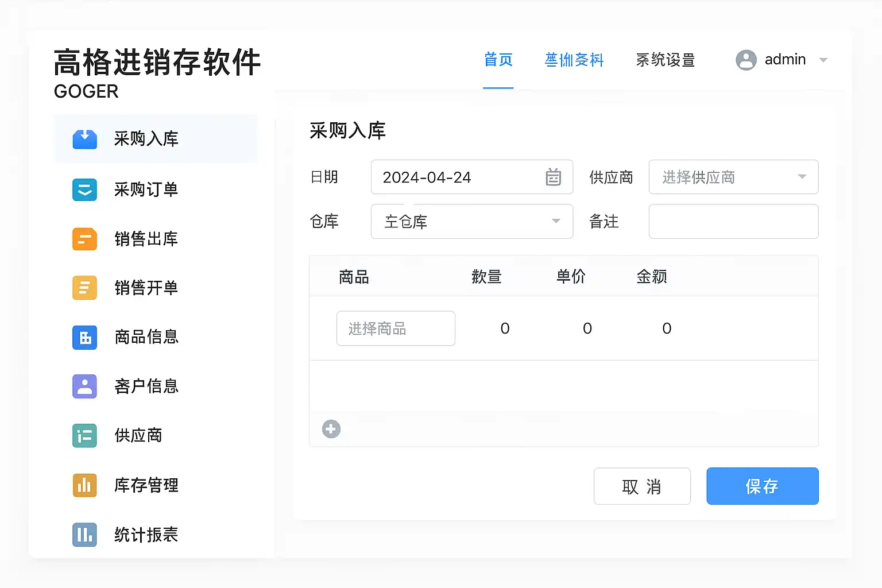Click into the 备注 text field
The width and height of the screenshot is (882, 588).
(x=733, y=222)
